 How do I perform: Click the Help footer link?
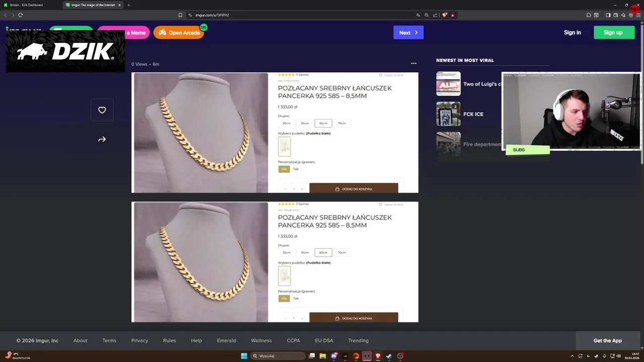[x=196, y=340]
